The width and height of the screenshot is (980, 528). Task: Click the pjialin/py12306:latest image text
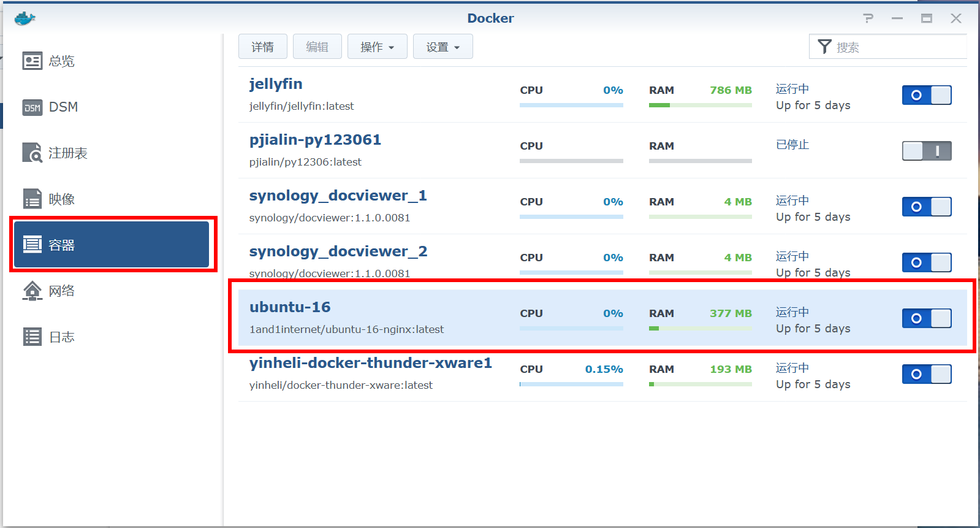(x=305, y=162)
